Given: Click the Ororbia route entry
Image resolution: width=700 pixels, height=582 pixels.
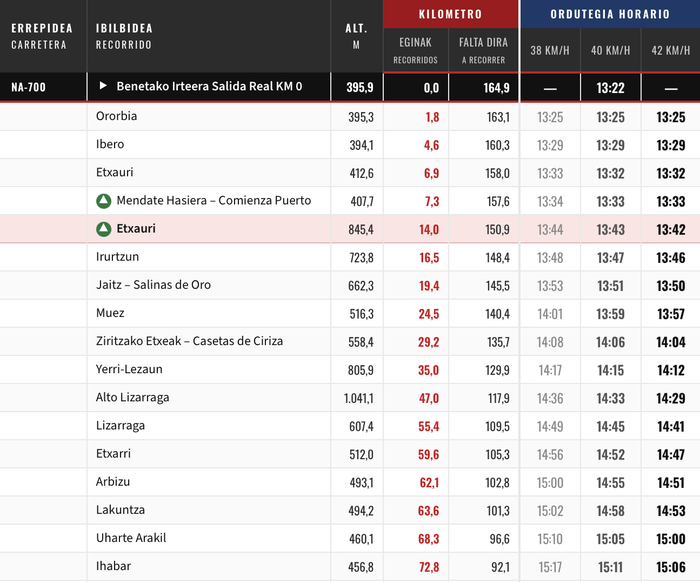Looking at the screenshot, I should click(x=117, y=116).
